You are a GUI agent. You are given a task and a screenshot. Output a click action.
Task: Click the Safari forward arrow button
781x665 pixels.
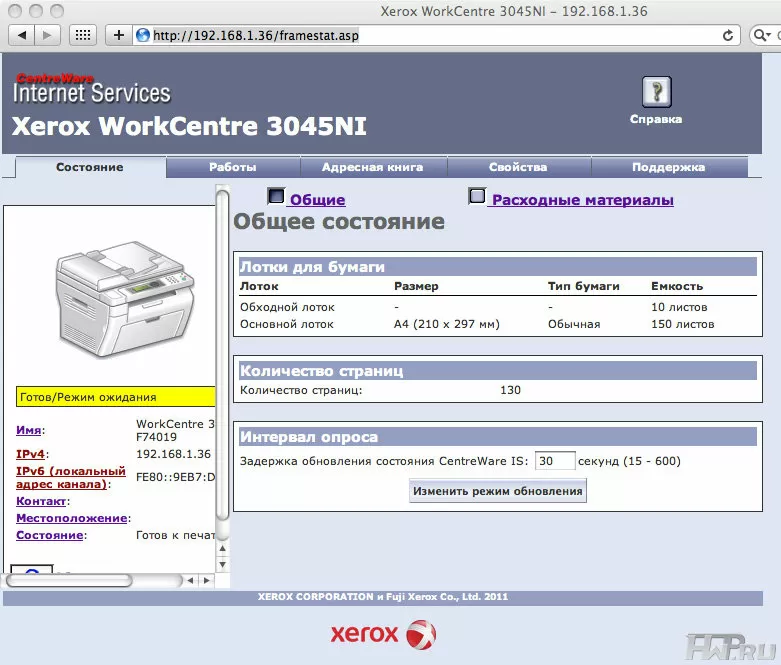pos(48,35)
